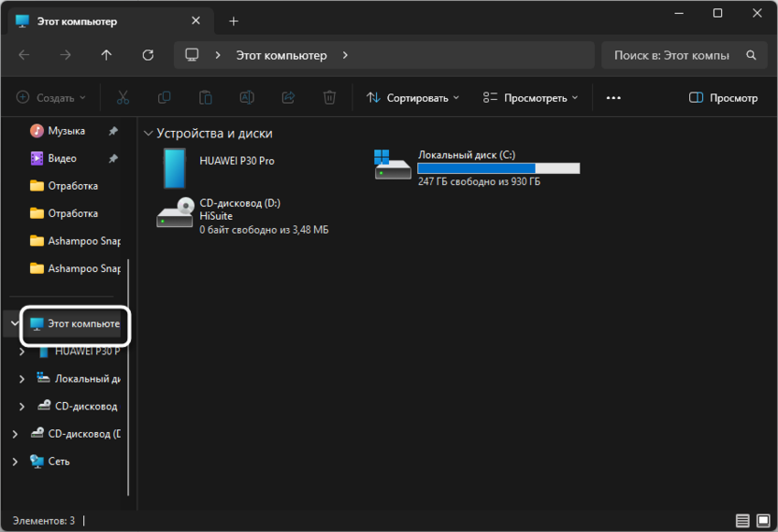Go up one folder level
778x532 pixels.
tap(107, 55)
